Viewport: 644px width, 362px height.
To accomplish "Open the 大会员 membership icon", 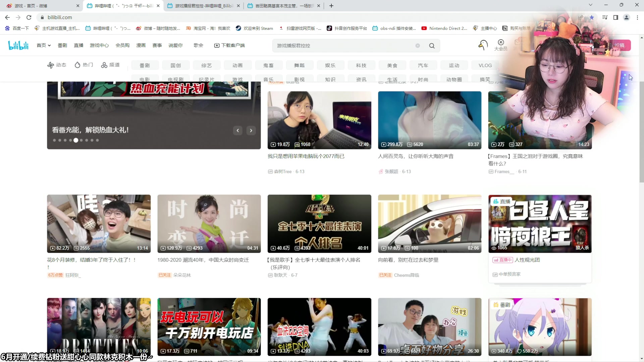I will tap(501, 45).
